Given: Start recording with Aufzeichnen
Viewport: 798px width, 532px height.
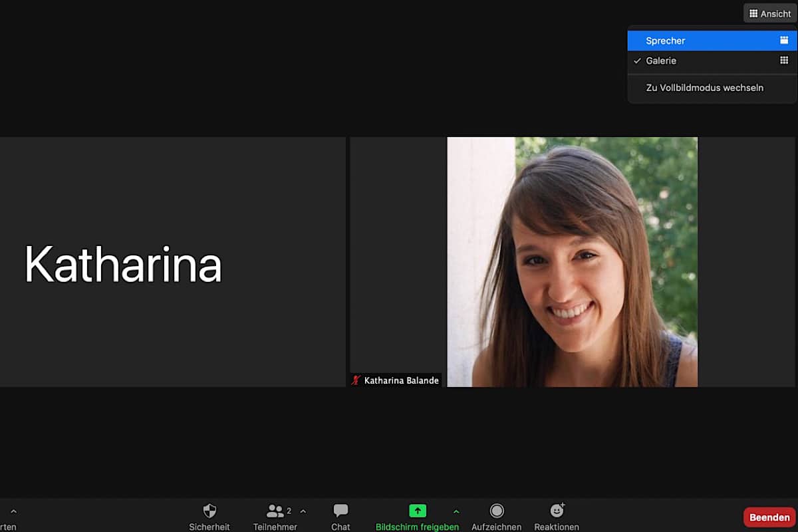Looking at the screenshot, I should 496,511.
